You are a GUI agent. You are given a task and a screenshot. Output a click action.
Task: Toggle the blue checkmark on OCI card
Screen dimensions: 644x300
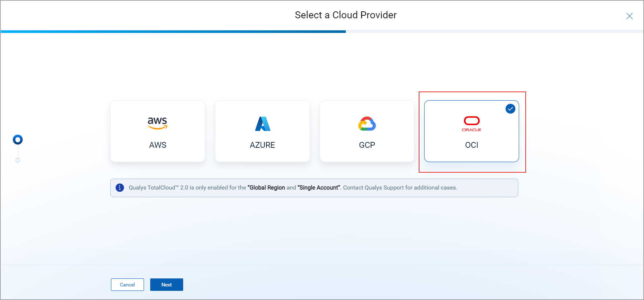[510, 109]
